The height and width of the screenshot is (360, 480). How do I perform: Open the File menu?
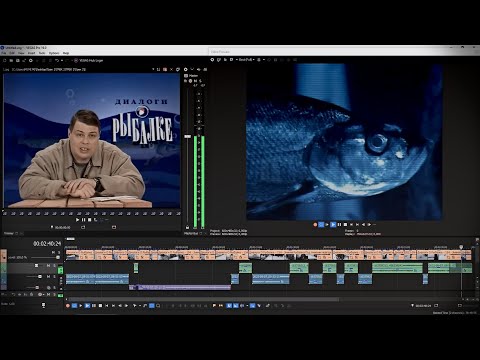pos(4,53)
